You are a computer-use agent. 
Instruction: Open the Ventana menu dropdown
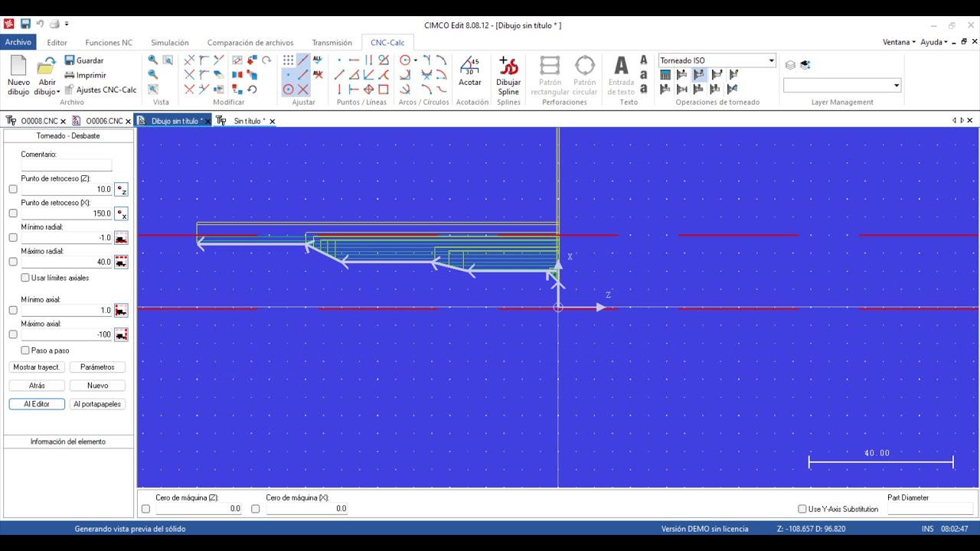tap(899, 42)
